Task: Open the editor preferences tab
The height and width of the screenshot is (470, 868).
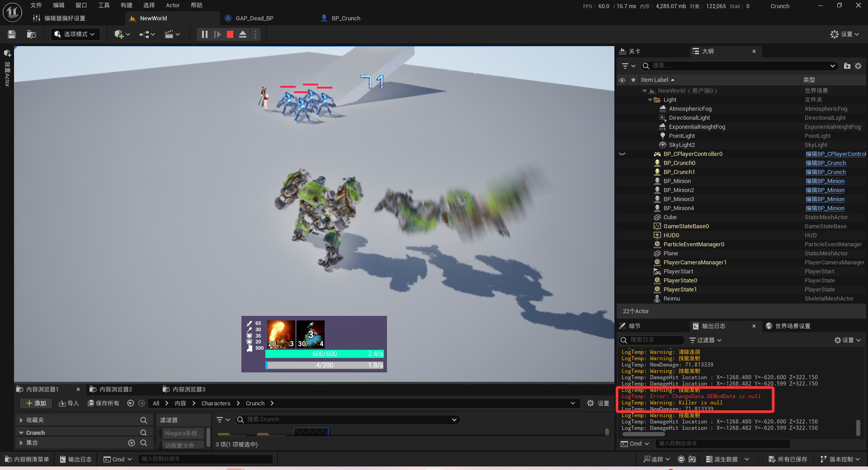Action: (x=60, y=19)
